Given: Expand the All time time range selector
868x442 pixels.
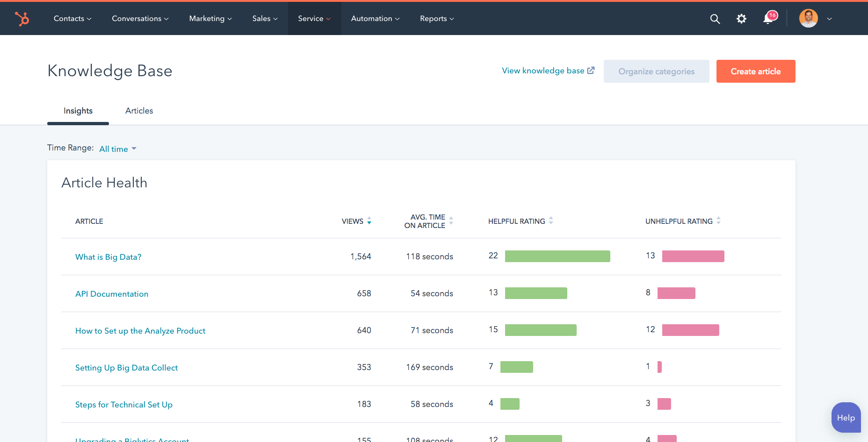Looking at the screenshot, I should pyautogui.click(x=117, y=149).
